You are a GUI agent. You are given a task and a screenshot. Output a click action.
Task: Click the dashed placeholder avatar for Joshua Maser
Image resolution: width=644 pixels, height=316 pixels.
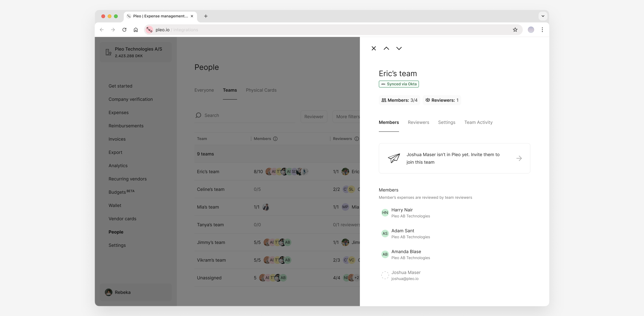[x=385, y=275]
